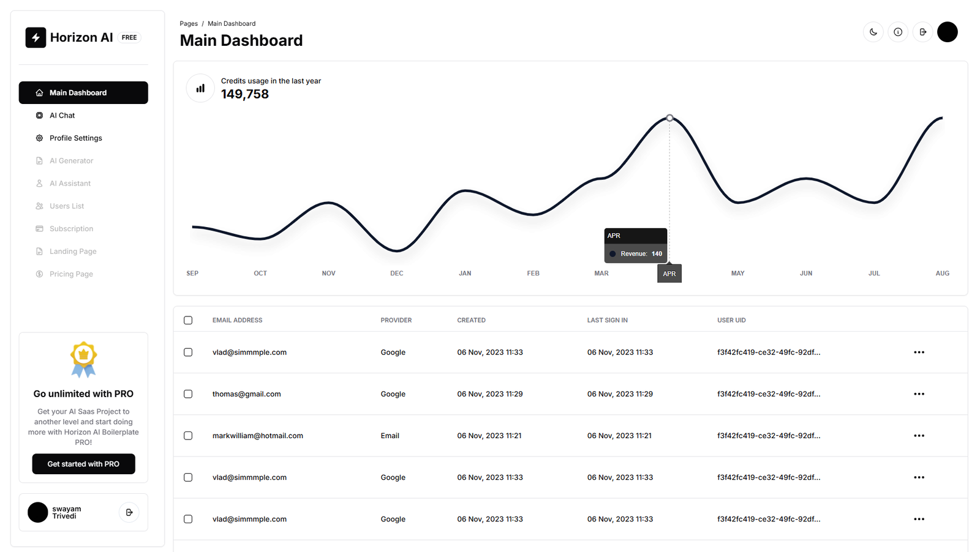Image resolution: width=980 pixels, height=552 pixels.
Task: Click the Email provider cell
Action: click(390, 436)
